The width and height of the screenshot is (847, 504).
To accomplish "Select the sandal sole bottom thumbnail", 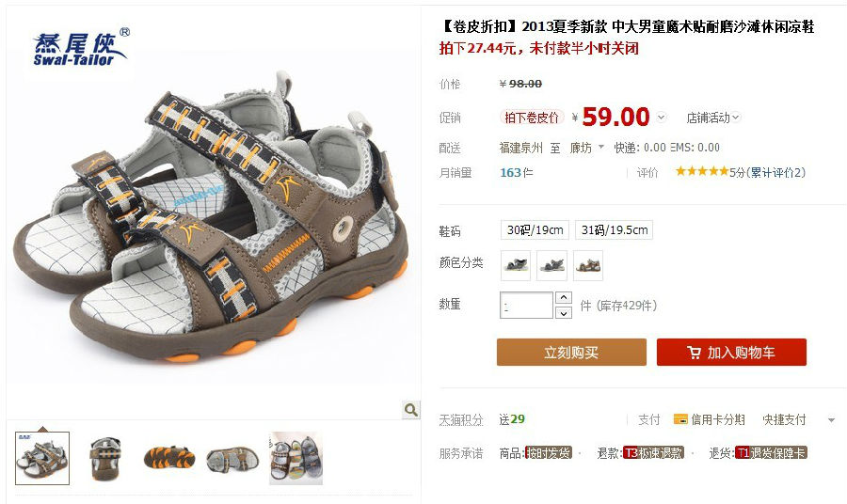I will pos(169,458).
